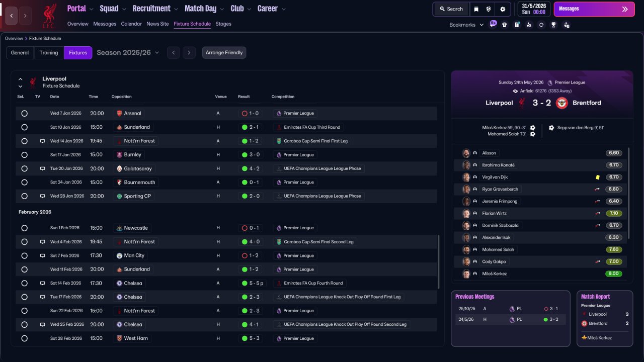Open the 9+ notifications chat icon
Screen dimensions: 644x362
[x=493, y=24]
